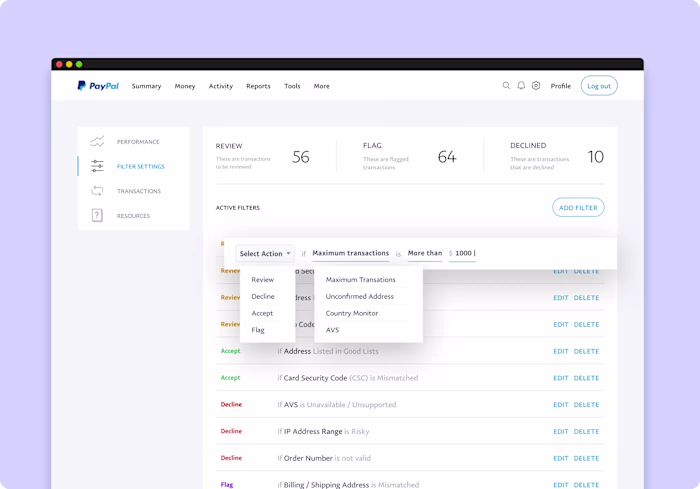Image resolution: width=700 pixels, height=489 pixels.
Task: Open search via magnifier icon
Action: [x=506, y=85]
